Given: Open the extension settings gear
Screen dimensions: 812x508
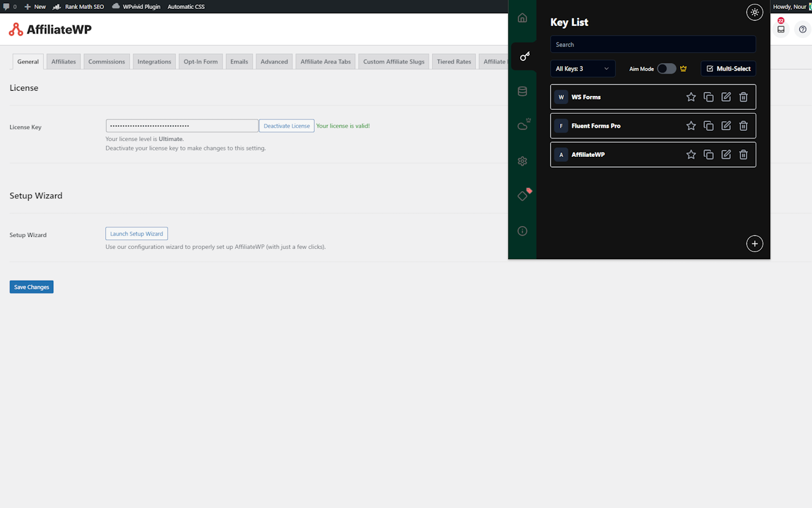Looking at the screenshot, I should (522, 161).
